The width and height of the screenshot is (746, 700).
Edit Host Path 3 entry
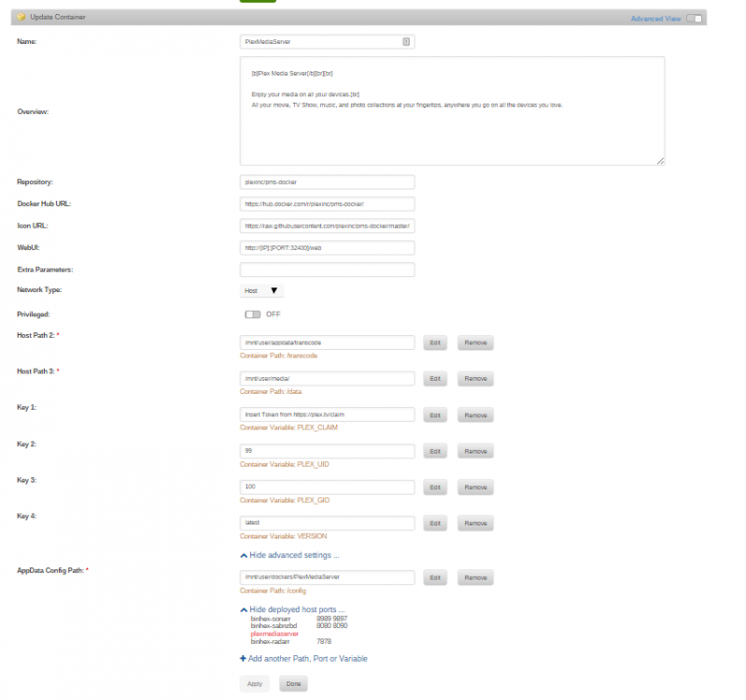click(x=435, y=379)
